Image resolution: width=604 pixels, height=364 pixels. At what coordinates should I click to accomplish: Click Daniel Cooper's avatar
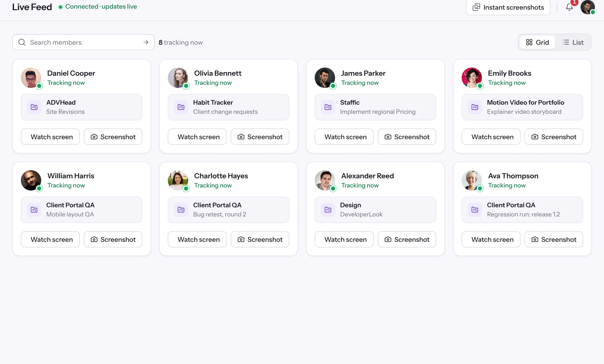[x=31, y=78]
